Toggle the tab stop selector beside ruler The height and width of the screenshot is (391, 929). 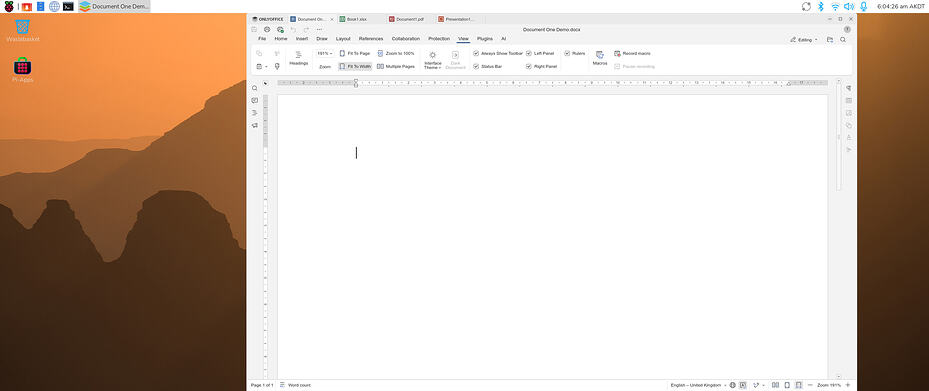(265, 83)
